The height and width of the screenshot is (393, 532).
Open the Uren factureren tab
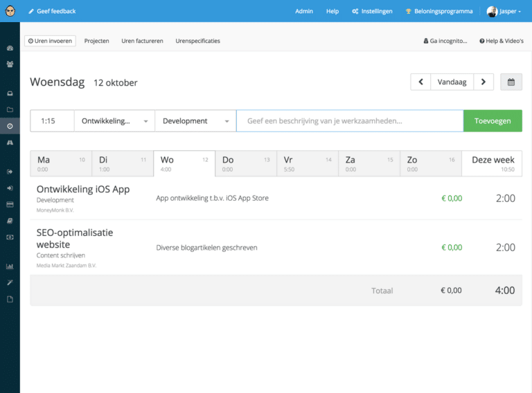(x=142, y=41)
